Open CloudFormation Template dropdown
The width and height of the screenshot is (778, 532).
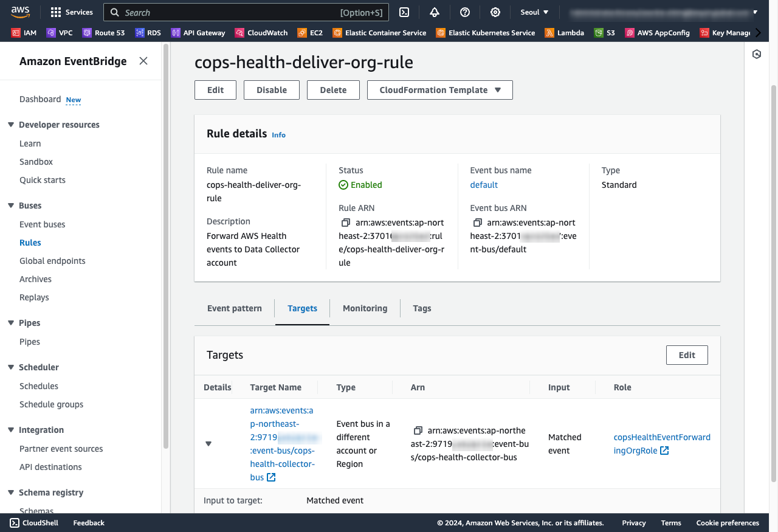[x=440, y=90]
